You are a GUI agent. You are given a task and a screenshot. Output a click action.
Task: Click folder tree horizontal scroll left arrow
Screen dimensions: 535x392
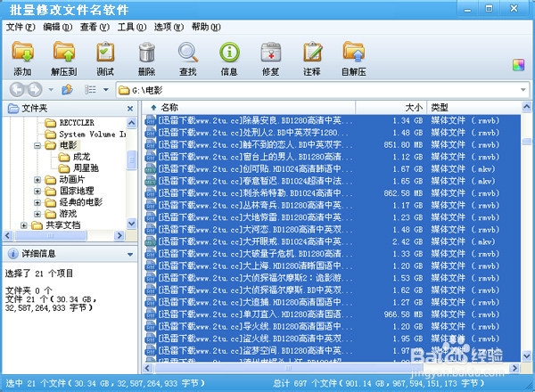8,235
